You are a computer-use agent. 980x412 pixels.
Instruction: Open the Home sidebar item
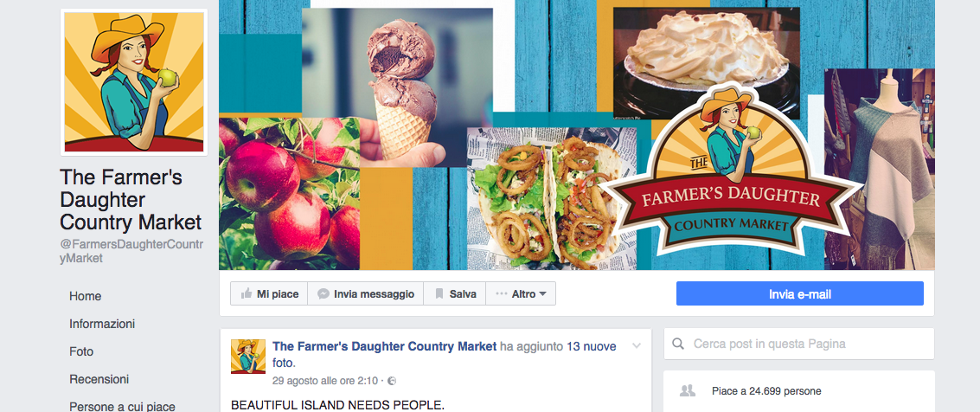(86, 296)
